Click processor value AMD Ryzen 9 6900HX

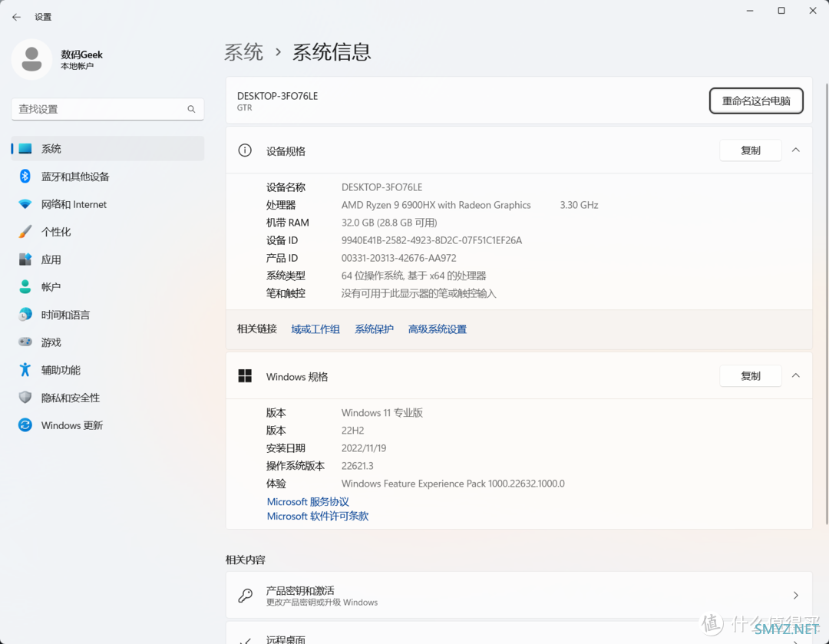[x=436, y=205]
